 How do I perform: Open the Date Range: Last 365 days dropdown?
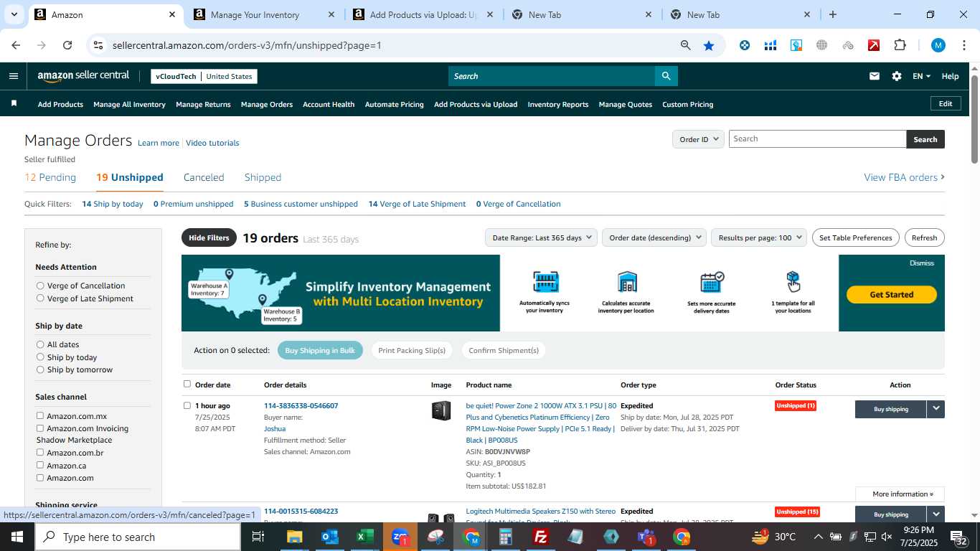[x=542, y=237]
